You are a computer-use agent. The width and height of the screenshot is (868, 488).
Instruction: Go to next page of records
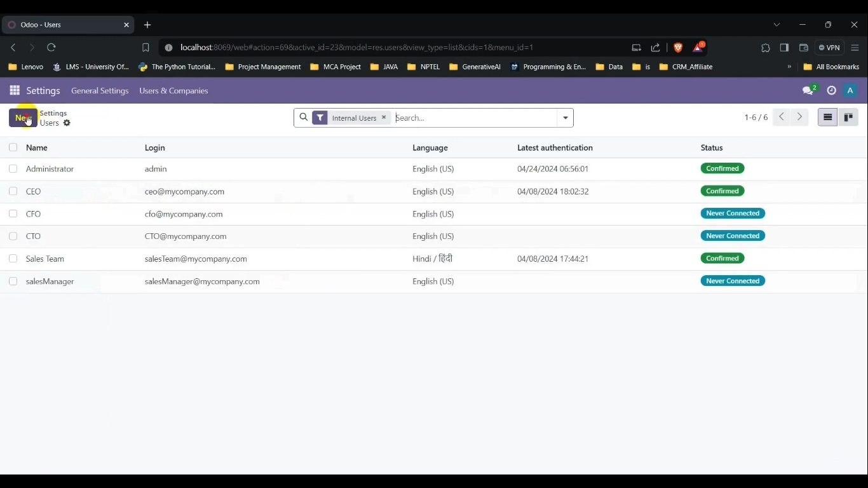[800, 118]
